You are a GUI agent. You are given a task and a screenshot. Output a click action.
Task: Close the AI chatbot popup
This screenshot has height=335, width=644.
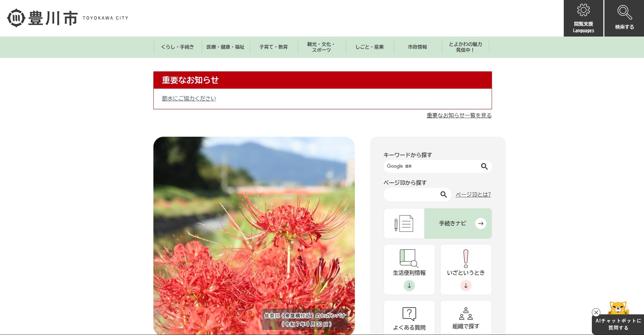click(x=596, y=312)
